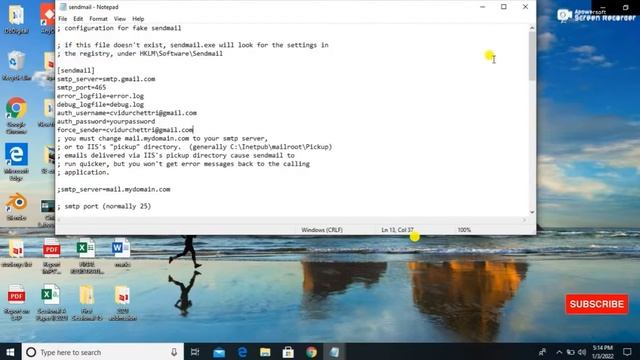Click the smtp_server=smtp.gmail.com line

[x=106, y=79]
